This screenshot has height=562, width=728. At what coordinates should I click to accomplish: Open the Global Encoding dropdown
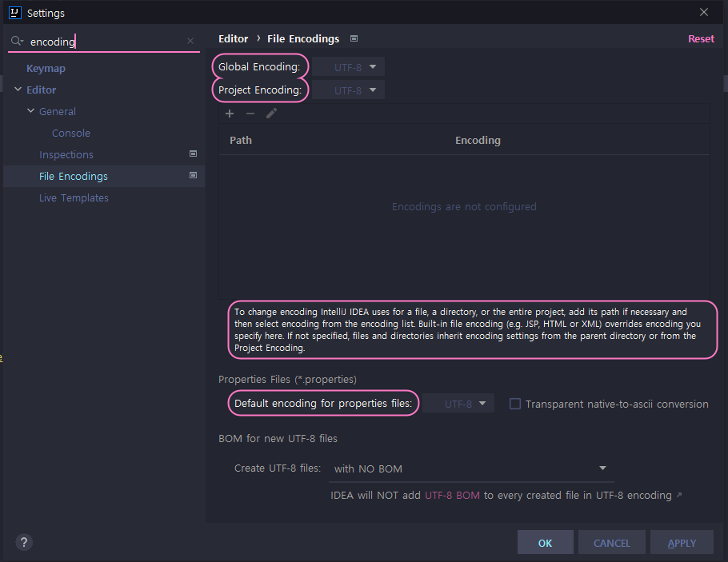click(348, 67)
